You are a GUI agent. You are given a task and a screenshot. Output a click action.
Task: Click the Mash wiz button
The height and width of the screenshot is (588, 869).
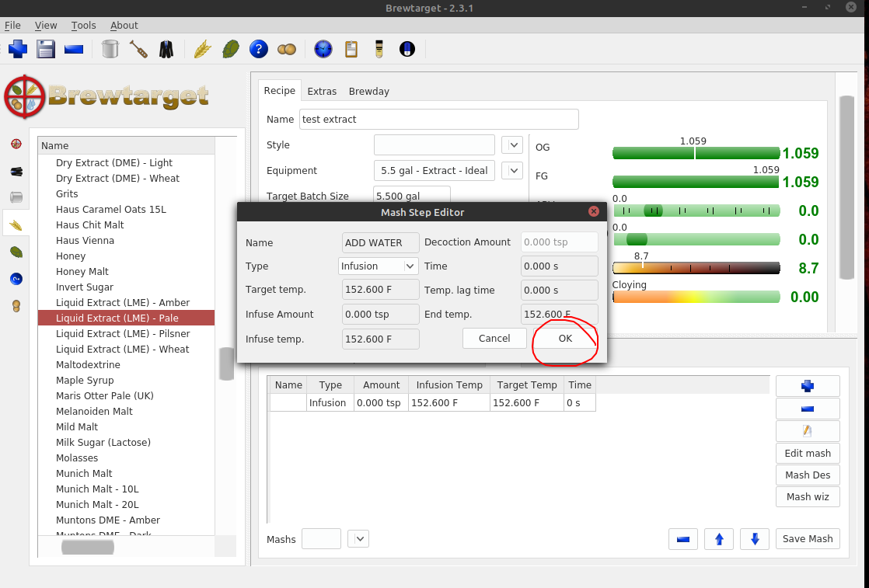click(808, 496)
